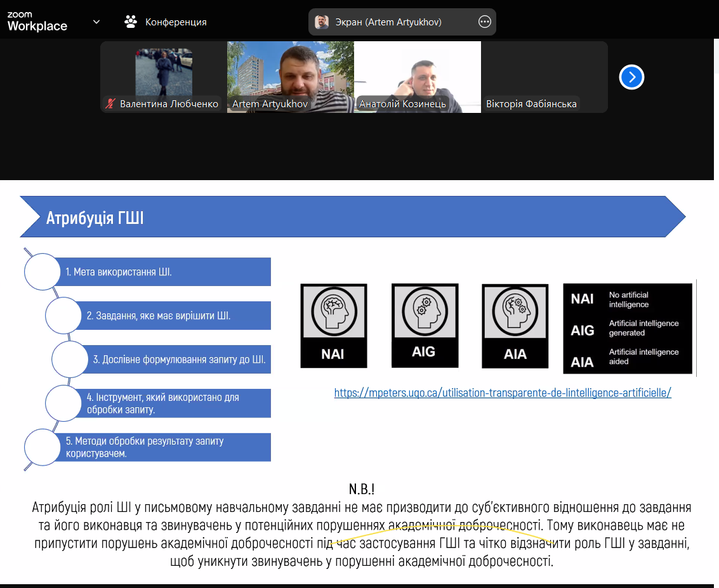Click the Zoom Workplace logo
The width and height of the screenshot is (719, 588).
(37, 22)
